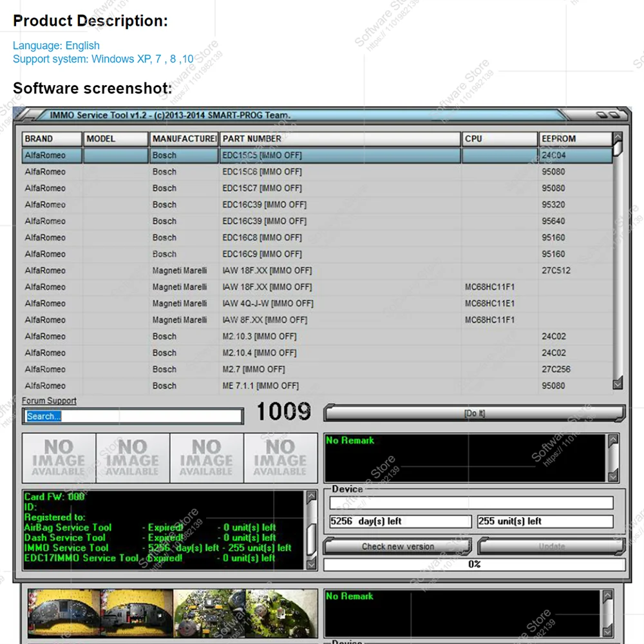Click up arrow in lower window's remark panel

607,596
